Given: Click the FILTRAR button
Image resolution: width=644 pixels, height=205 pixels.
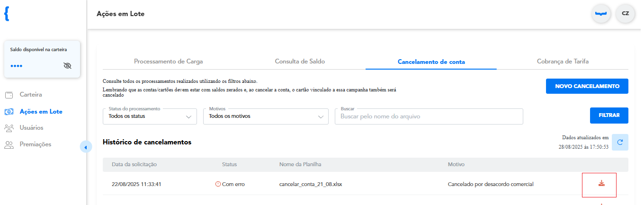Looking at the screenshot, I should [x=609, y=115].
